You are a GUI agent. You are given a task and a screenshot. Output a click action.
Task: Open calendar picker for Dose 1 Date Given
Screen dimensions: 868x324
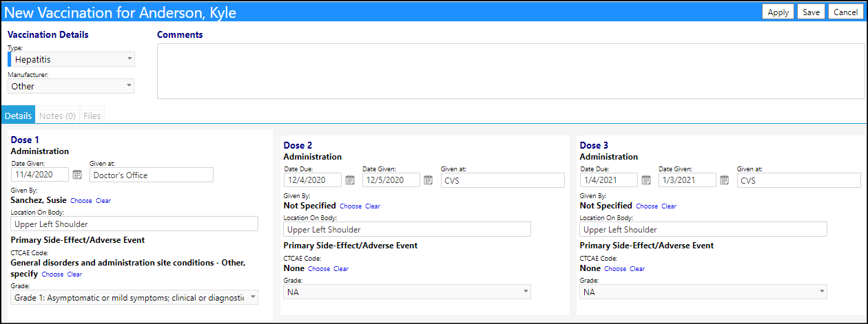77,175
